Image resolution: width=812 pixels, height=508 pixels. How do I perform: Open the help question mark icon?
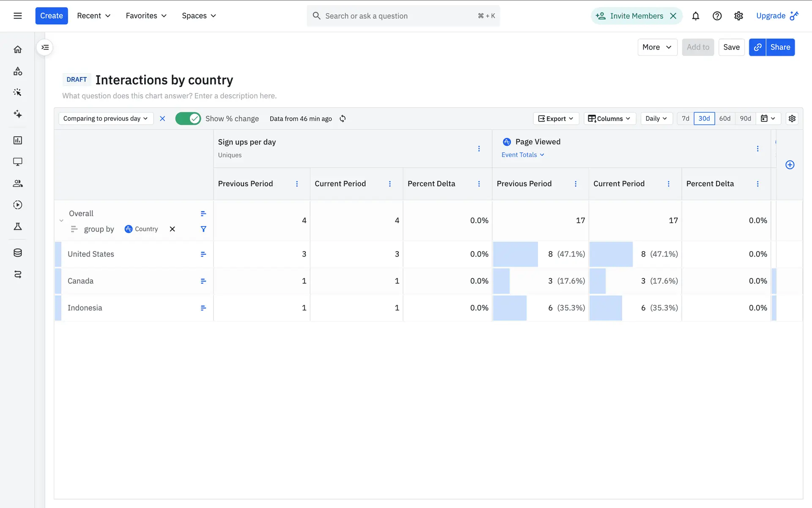(717, 16)
